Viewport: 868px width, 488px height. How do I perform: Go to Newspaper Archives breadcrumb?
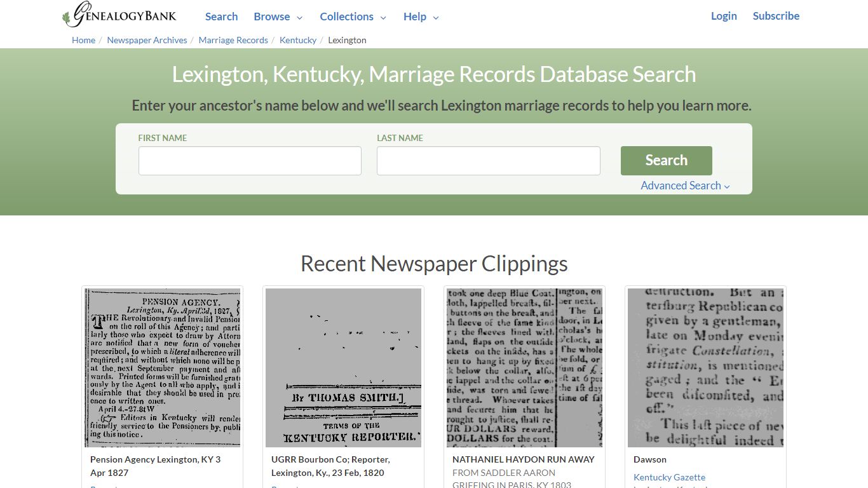147,40
